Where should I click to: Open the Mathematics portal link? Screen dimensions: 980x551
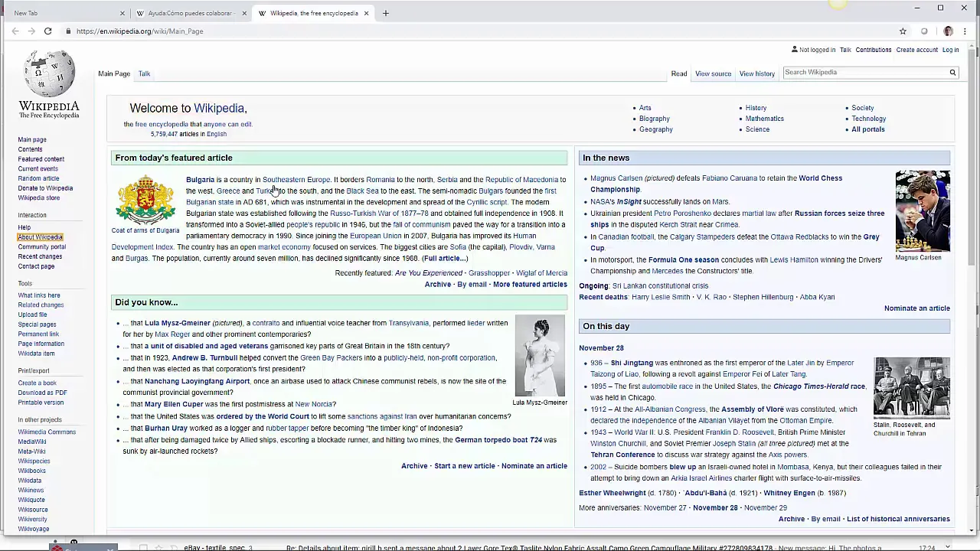click(764, 119)
